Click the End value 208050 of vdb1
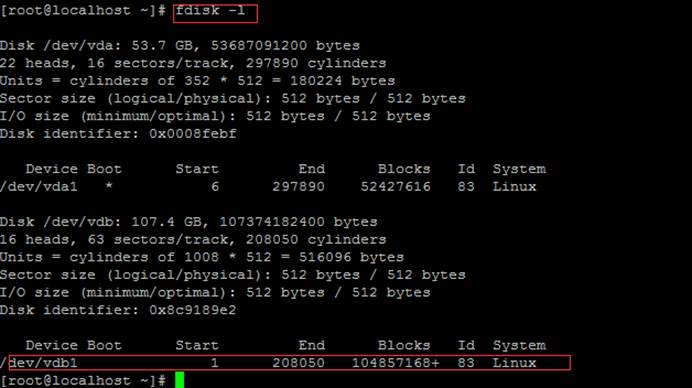The height and width of the screenshot is (388, 692). click(298, 363)
